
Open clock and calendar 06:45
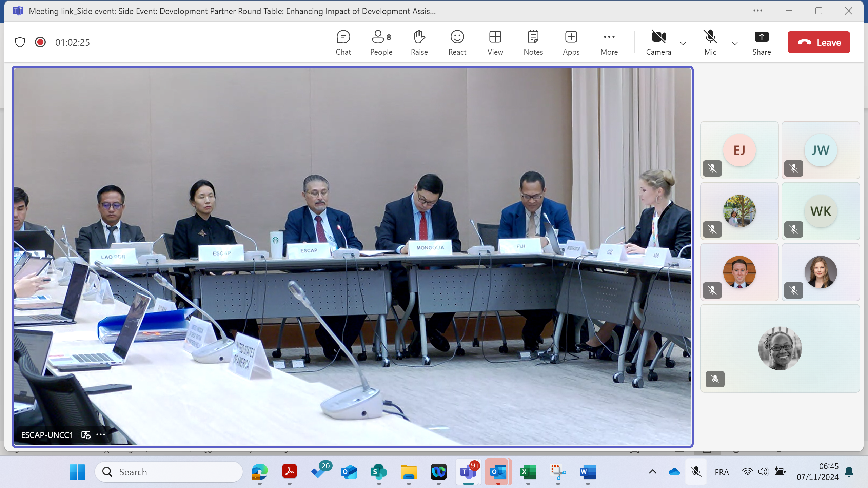point(817,472)
